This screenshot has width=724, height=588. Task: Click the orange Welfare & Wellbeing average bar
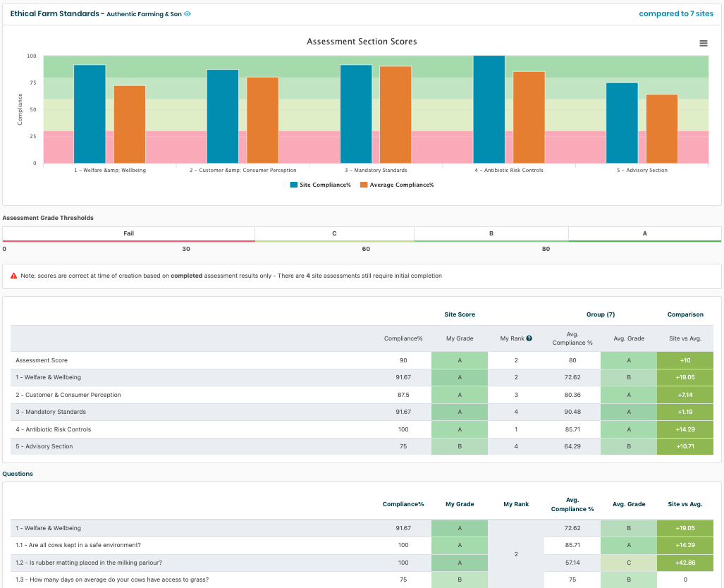(130, 124)
